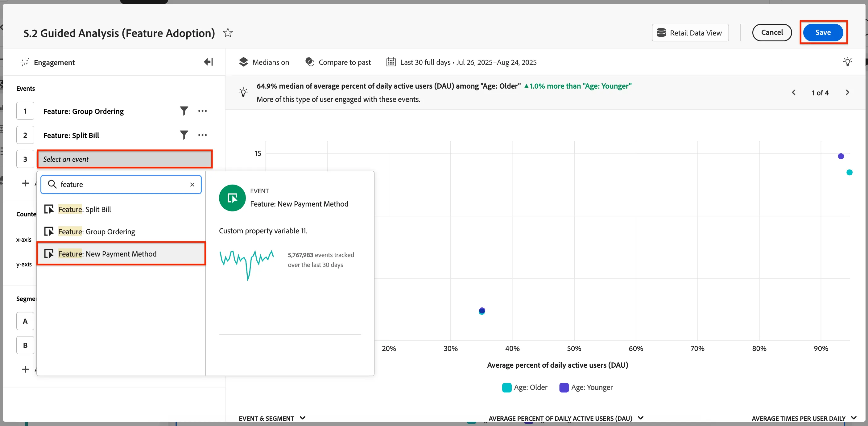Open more options for Feature: Split Bill
This screenshot has height=426, width=868.
pos(203,135)
